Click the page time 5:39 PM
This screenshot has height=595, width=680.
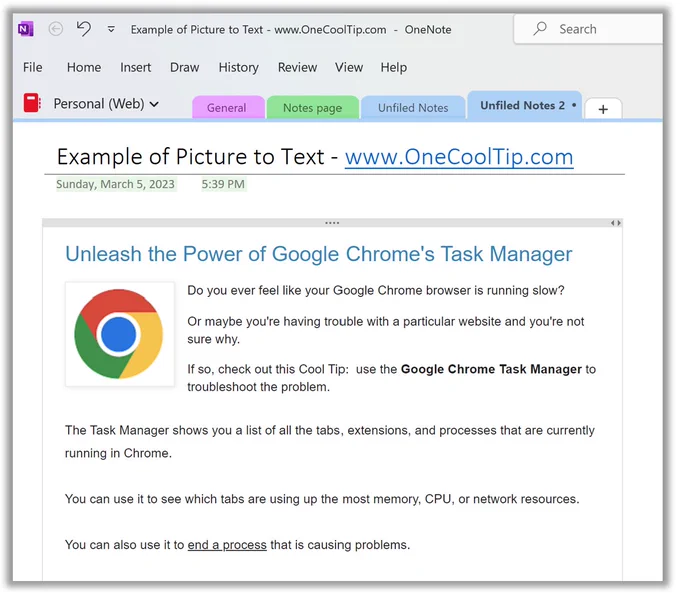[223, 184]
